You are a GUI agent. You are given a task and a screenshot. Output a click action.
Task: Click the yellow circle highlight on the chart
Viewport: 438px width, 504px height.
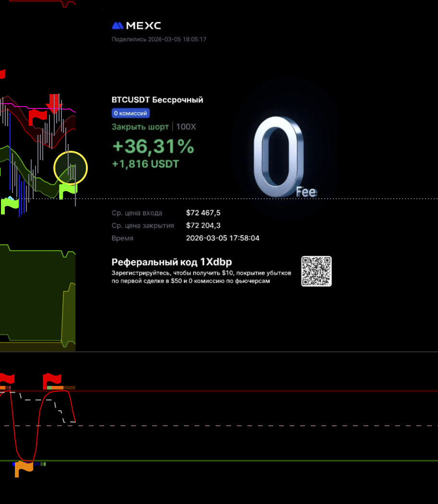pyautogui.click(x=71, y=168)
